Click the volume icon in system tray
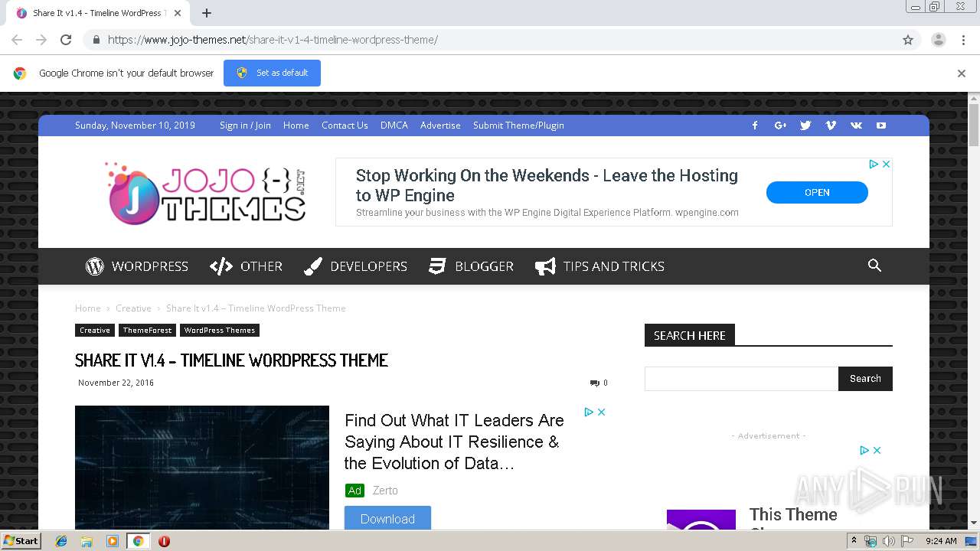The image size is (980, 551). click(x=889, y=541)
